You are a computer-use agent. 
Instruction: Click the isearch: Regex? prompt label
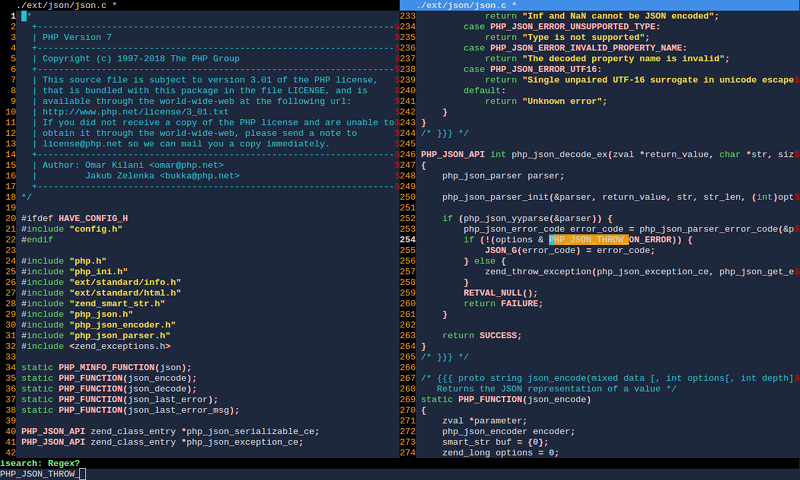(40, 463)
